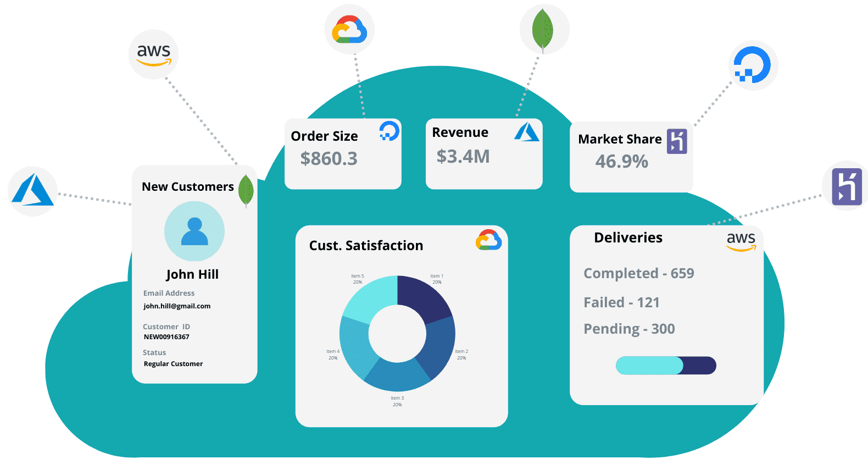Click Azure icon on Revenue card

(x=527, y=132)
